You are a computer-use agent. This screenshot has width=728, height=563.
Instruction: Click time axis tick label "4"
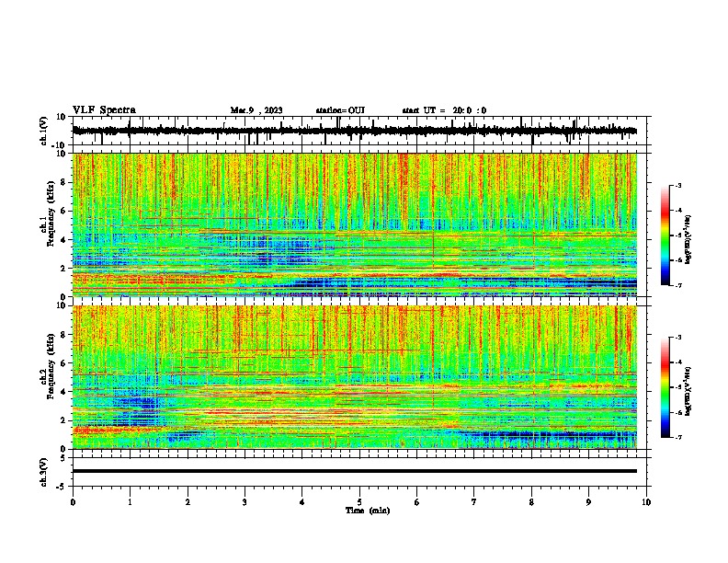[x=302, y=502]
